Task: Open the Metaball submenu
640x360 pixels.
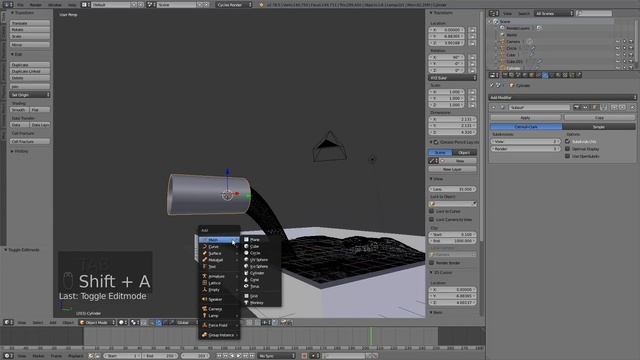Action: pos(219,260)
